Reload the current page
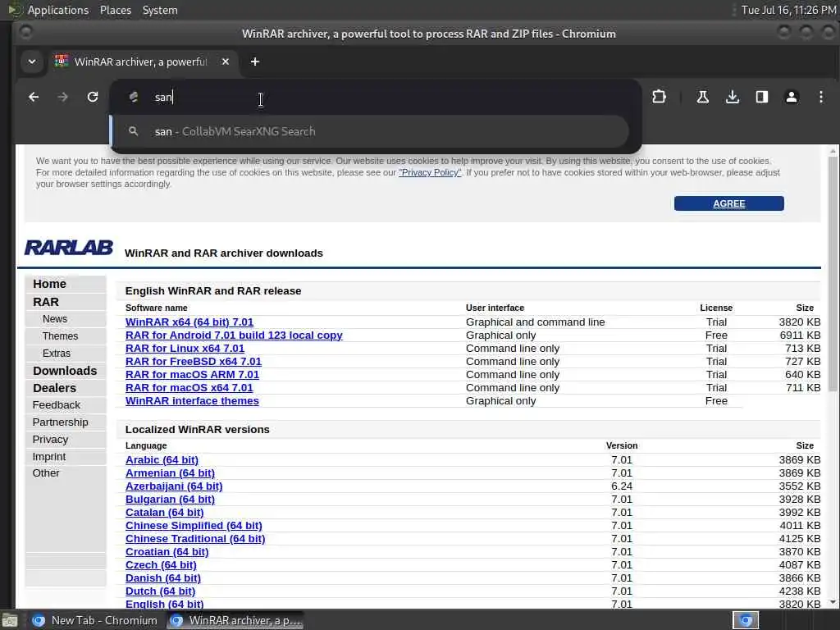This screenshot has height=630, width=840. pyautogui.click(x=93, y=97)
